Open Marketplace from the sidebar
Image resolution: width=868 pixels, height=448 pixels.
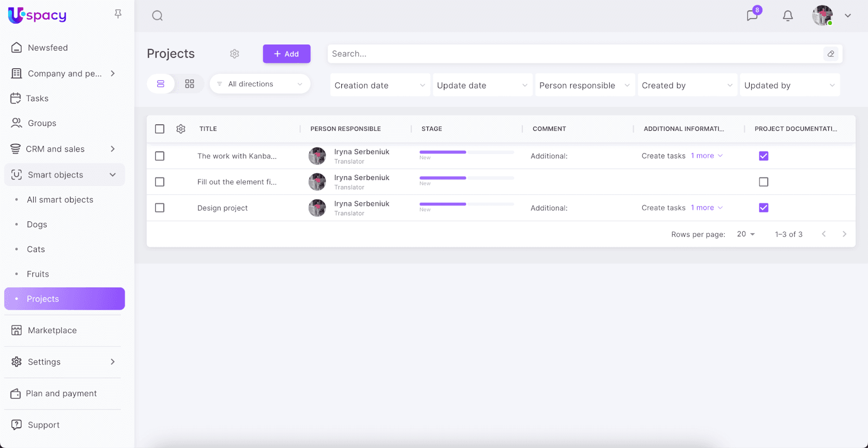[x=52, y=330]
